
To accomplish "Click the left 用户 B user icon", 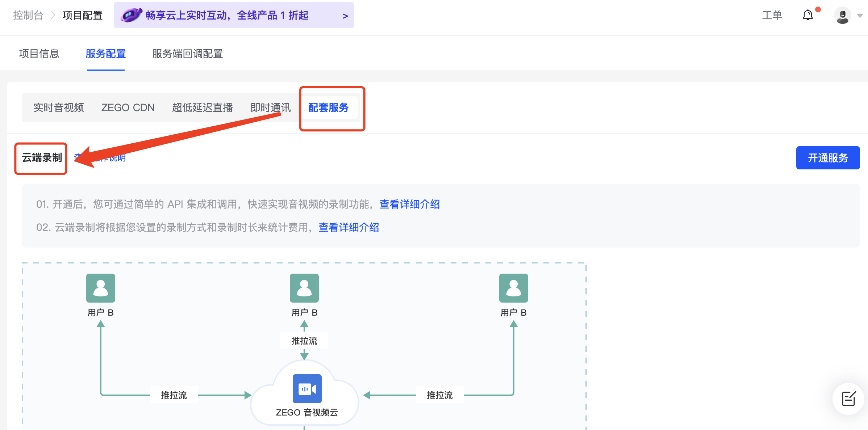I will coord(101,288).
